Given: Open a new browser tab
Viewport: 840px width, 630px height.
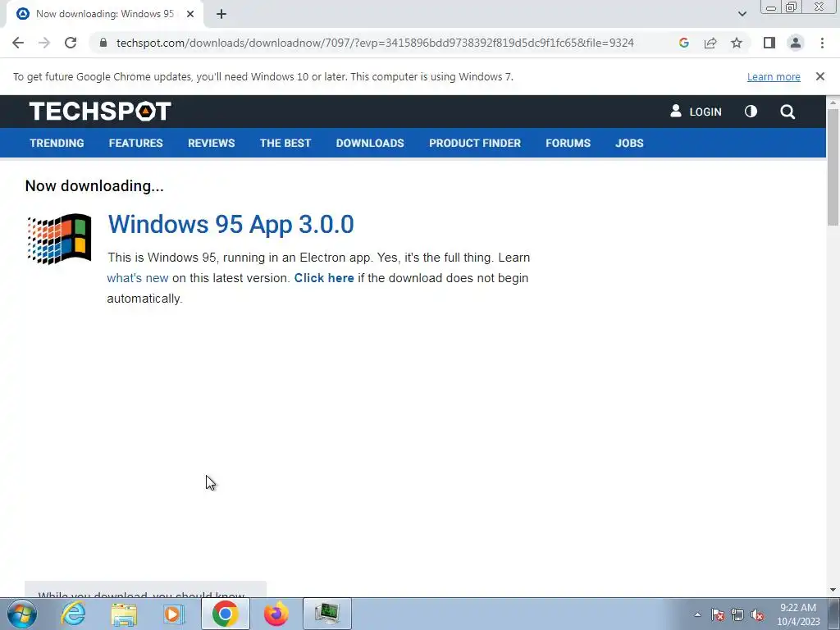Looking at the screenshot, I should [x=221, y=15].
